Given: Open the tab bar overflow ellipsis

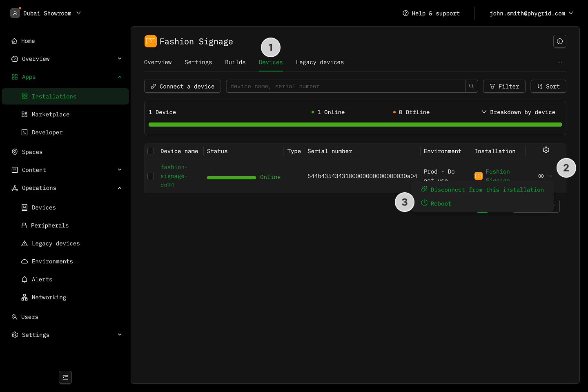Looking at the screenshot, I should (x=559, y=62).
